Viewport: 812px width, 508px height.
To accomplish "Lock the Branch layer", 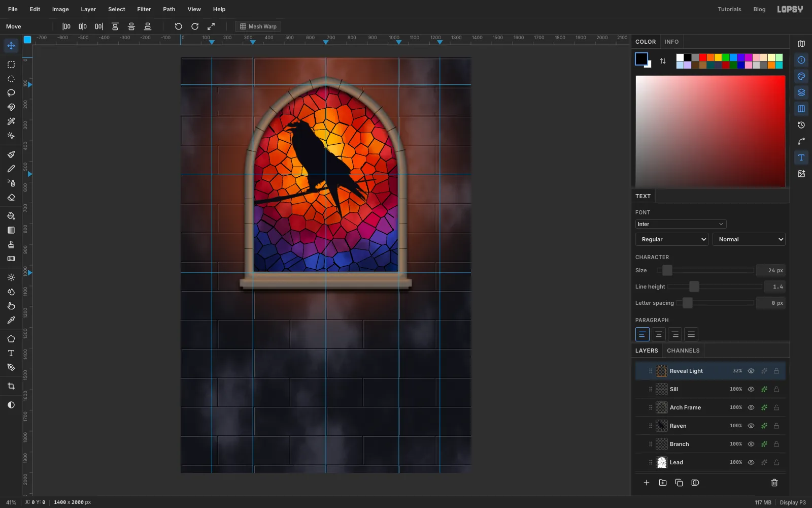I will (x=776, y=444).
